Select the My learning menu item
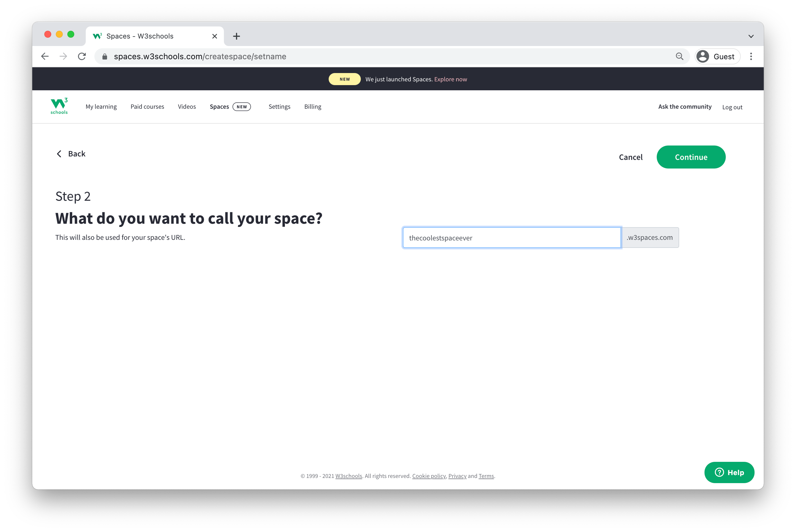Screen dimensions: 796x532 (x=101, y=106)
